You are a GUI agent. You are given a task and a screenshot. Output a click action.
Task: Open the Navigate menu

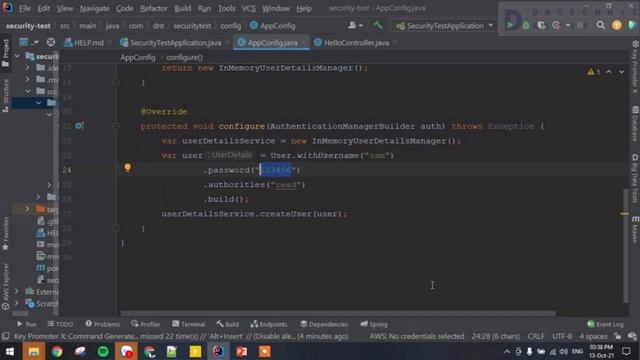coord(94,8)
